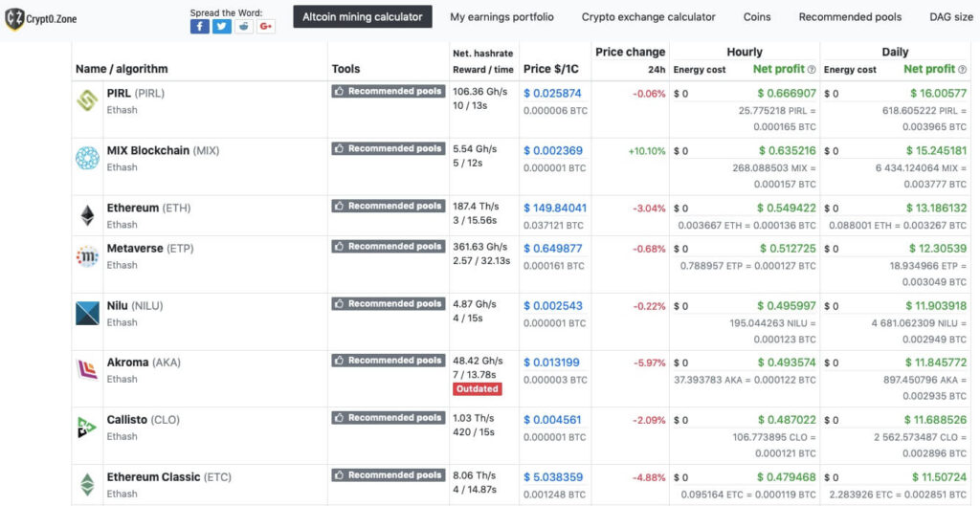This screenshot has width=980, height=506.
Task: Select the Callisto coin logo
Action: pyautogui.click(x=87, y=428)
